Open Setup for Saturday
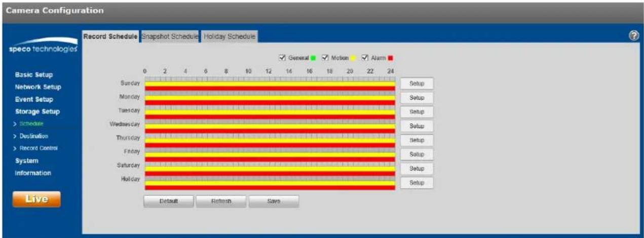This screenshot has width=644, height=238. [416, 168]
